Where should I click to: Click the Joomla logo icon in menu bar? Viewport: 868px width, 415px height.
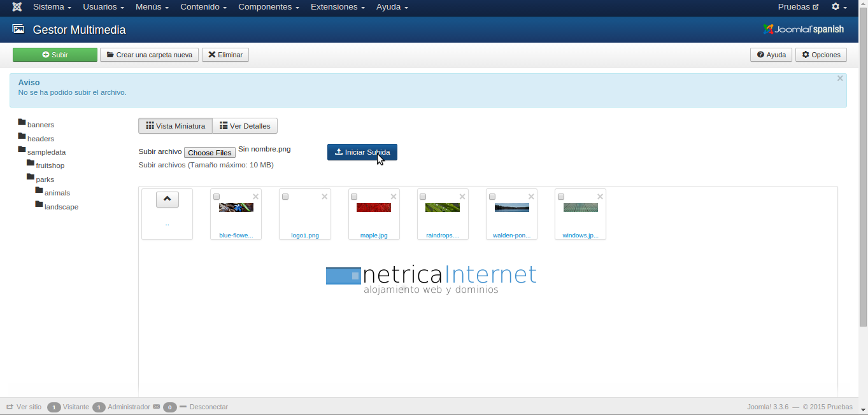(17, 7)
